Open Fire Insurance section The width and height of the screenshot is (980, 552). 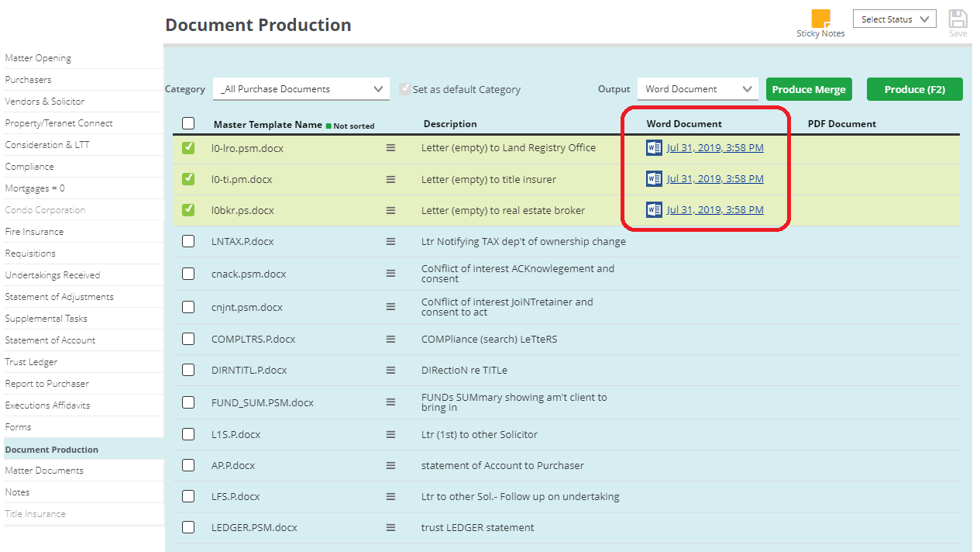click(x=34, y=232)
